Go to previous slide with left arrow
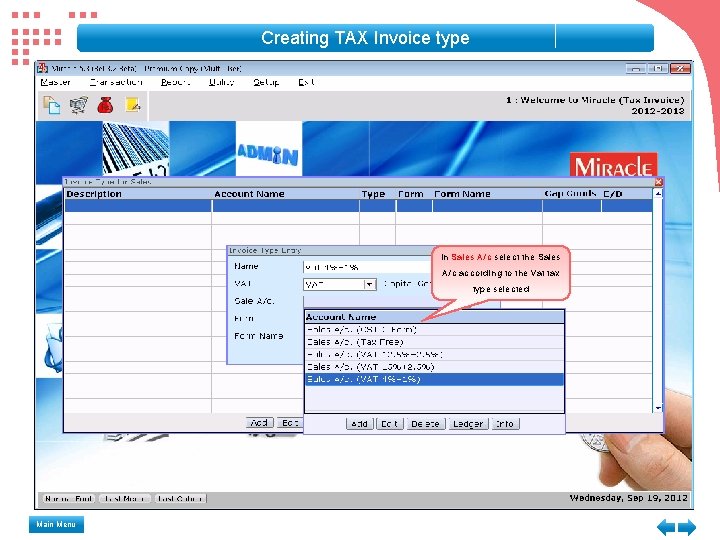Viewport: 720px width, 540px height. pyautogui.click(x=666, y=527)
